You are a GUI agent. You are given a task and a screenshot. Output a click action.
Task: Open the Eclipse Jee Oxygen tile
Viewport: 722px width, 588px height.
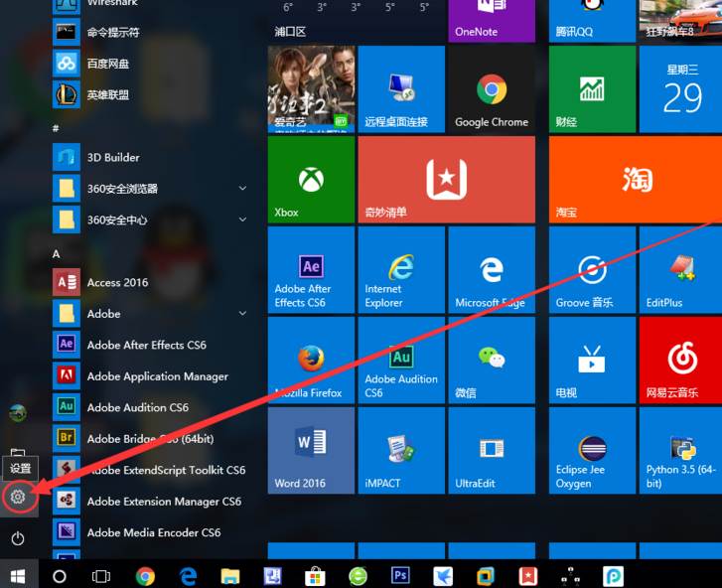(592, 450)
